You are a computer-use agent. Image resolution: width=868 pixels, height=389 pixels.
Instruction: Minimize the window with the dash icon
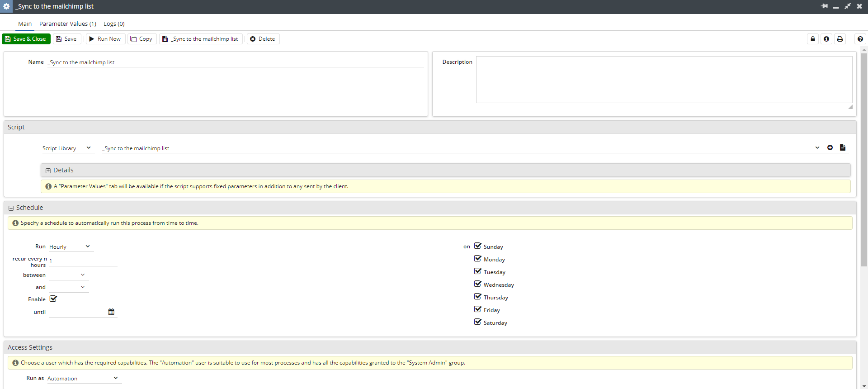(836, 6)
